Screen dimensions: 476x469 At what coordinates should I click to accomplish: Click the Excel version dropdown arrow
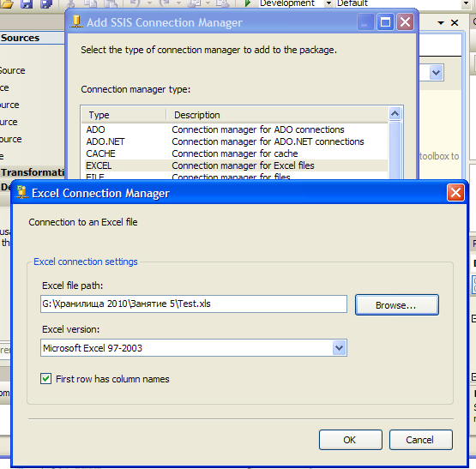coord(339,348)
